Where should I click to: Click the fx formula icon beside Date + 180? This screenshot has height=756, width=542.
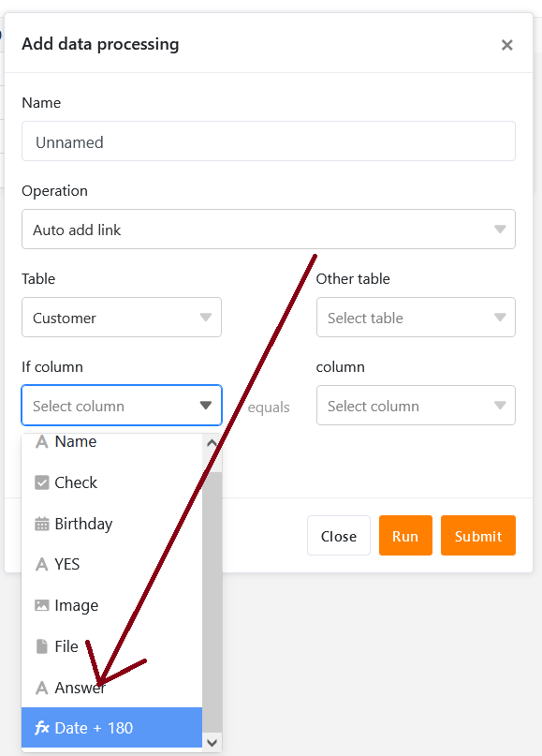click(42, 728)
